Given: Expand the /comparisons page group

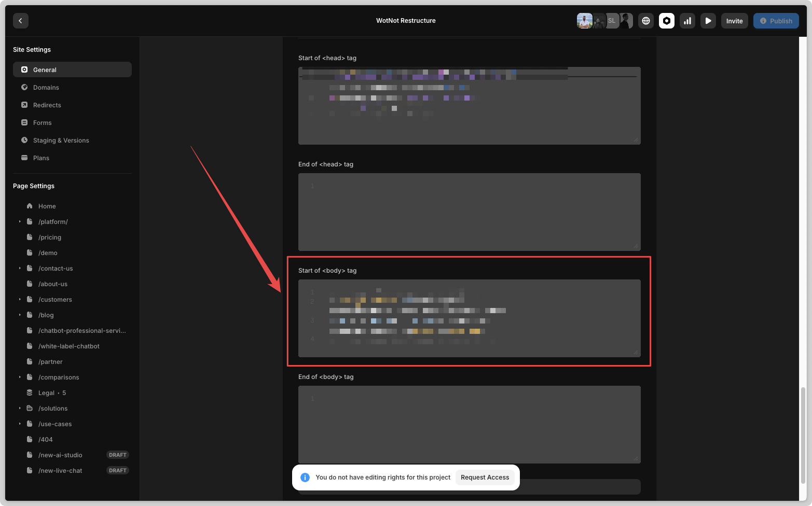Looking at the screenshot, I should 20,377.
